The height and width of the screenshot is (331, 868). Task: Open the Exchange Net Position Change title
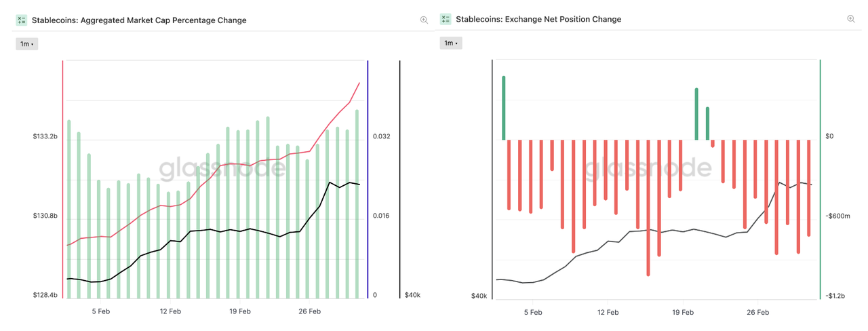click(538, 20)
